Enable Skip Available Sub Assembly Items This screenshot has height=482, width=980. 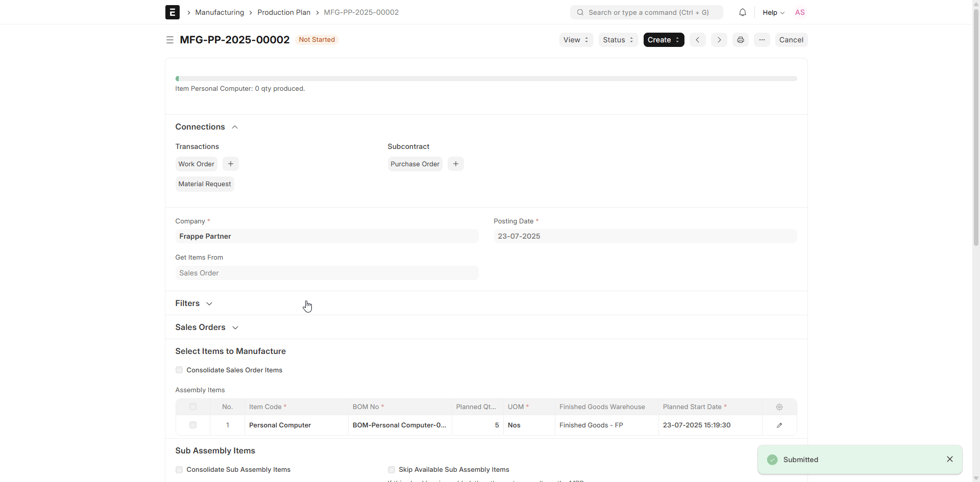click(x=391, y=469)
